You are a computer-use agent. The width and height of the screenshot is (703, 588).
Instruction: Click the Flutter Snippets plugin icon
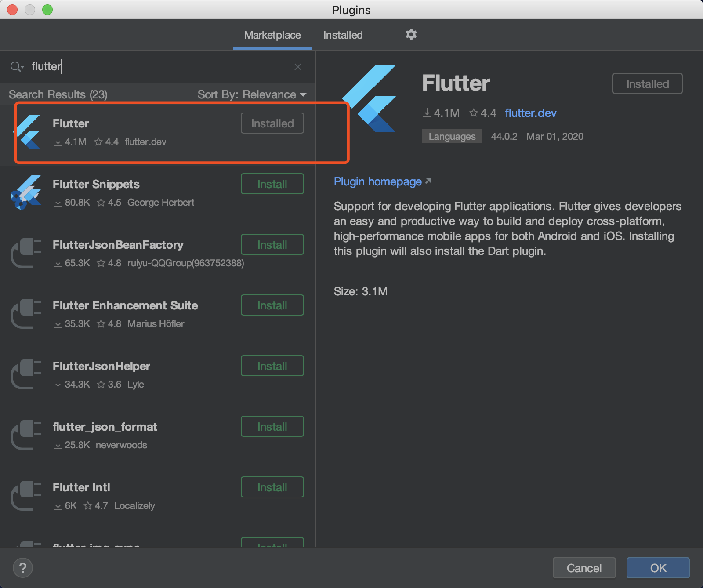coord(26,192)
